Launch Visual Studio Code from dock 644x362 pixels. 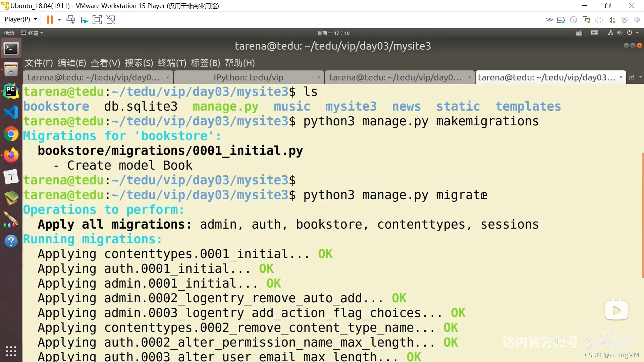coord(11,112)
